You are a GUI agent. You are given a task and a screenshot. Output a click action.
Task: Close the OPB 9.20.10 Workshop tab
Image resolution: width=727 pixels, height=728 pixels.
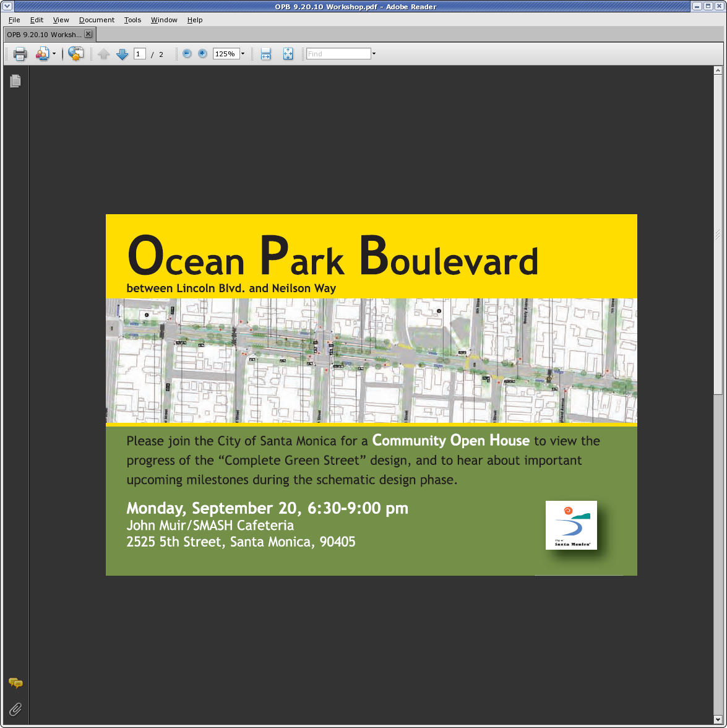[x=88, y=34]
